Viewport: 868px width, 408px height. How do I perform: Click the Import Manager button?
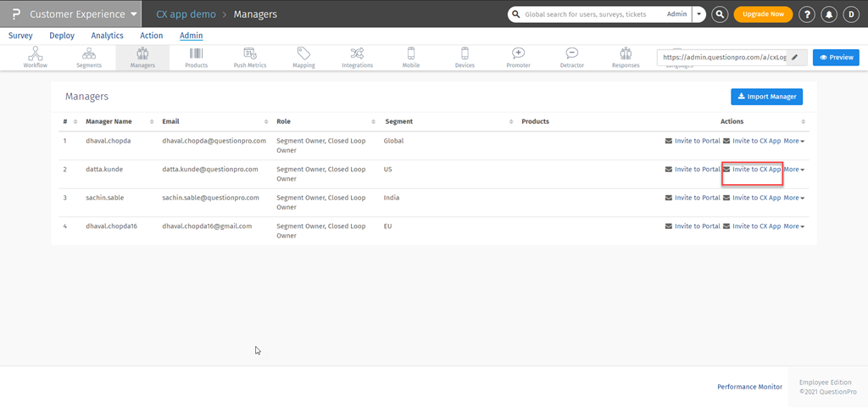pyautogui.click(x=766, y=97)
